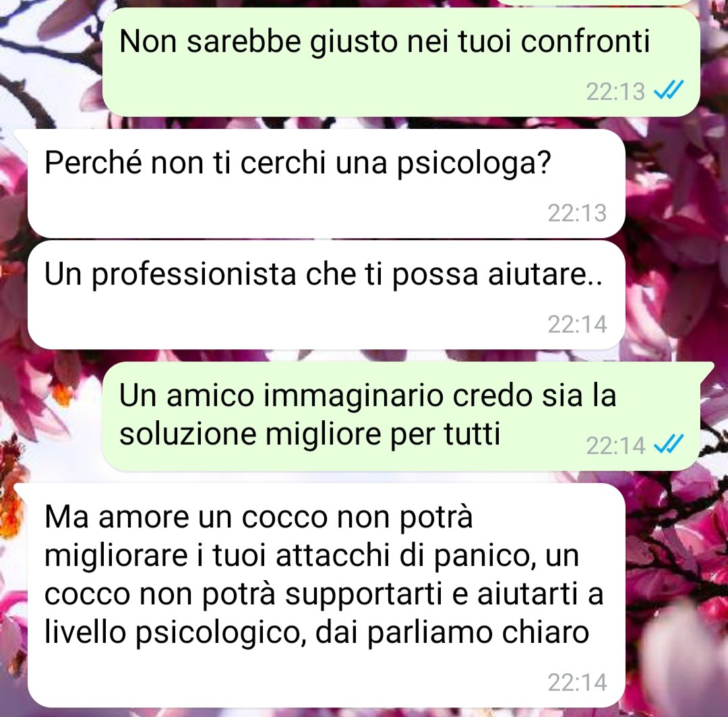Tap the 22:14 timestamp under 'parliamo chiaro'
The height and width of the screenshot is (717, 728).
point(577,682)
